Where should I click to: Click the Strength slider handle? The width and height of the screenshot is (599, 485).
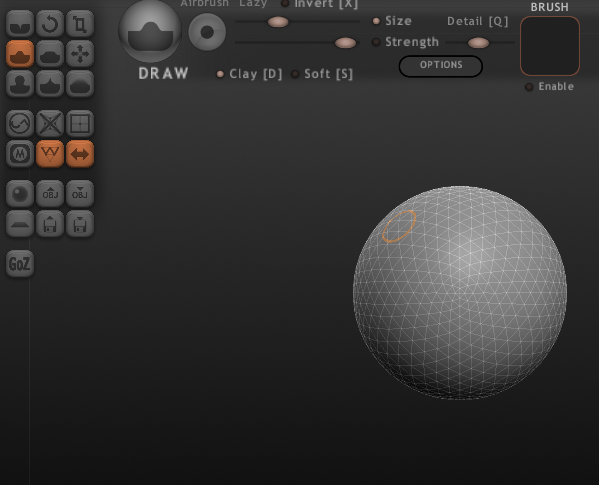click(345, 43)
